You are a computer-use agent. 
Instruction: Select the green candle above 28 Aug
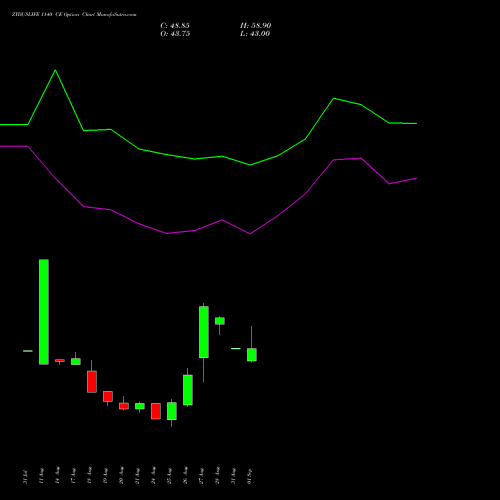pos(220,321)
